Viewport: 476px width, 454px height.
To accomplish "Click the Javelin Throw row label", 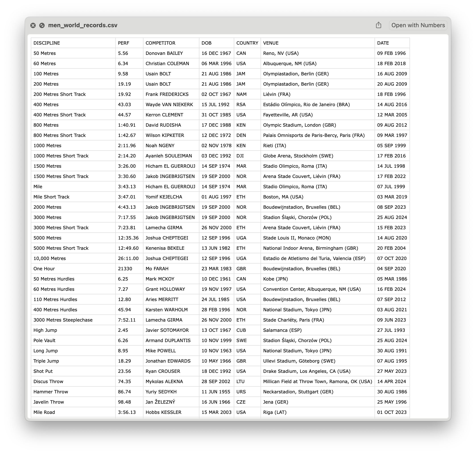I will coord(73,402).
